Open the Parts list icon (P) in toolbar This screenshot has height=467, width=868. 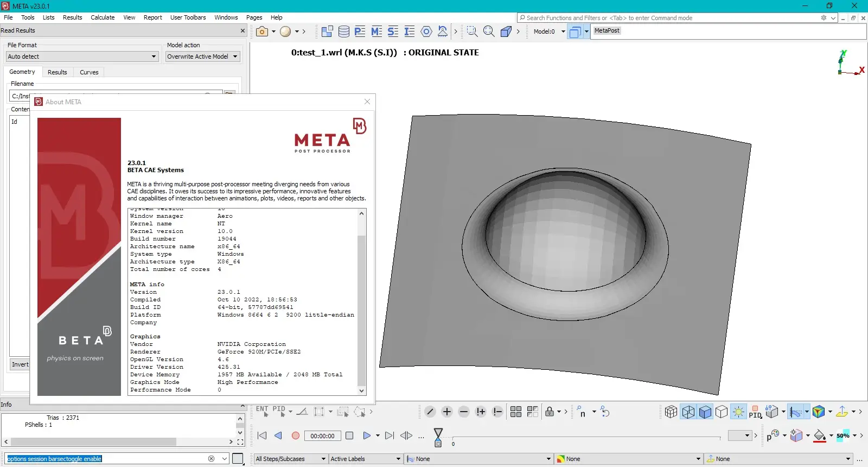click(360, 31)
